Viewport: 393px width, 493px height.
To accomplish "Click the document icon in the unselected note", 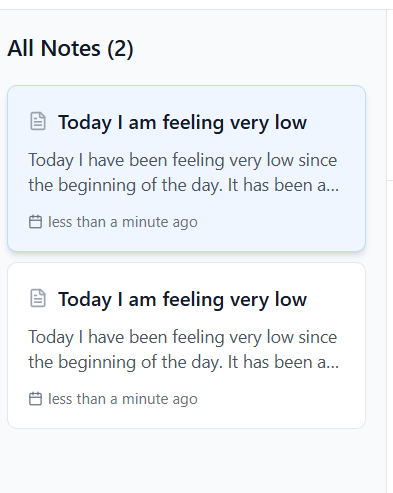I will pyautogui.click(x=38, y=298).
